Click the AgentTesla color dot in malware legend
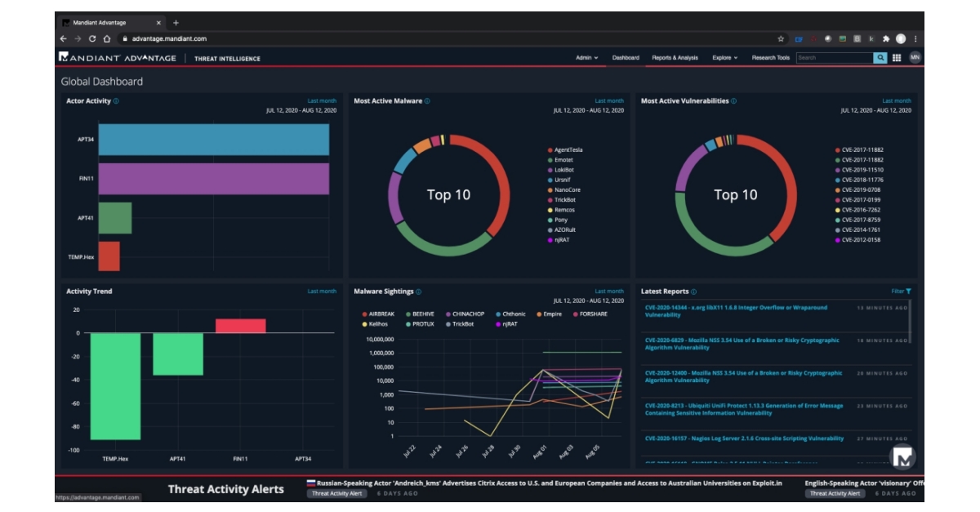This screenshot has height=512, width=980. pyautogui.click(x=550, y=149)
